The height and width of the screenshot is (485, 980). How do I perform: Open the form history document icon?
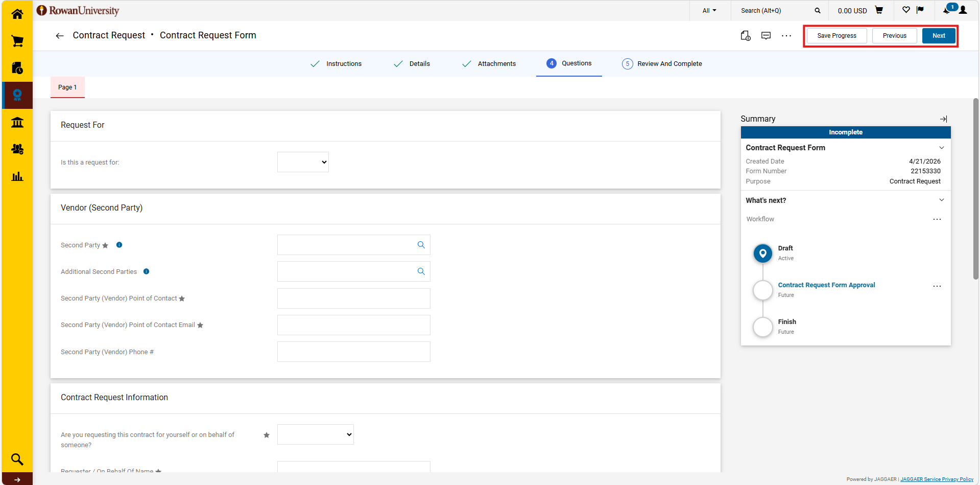pos(746,36)
